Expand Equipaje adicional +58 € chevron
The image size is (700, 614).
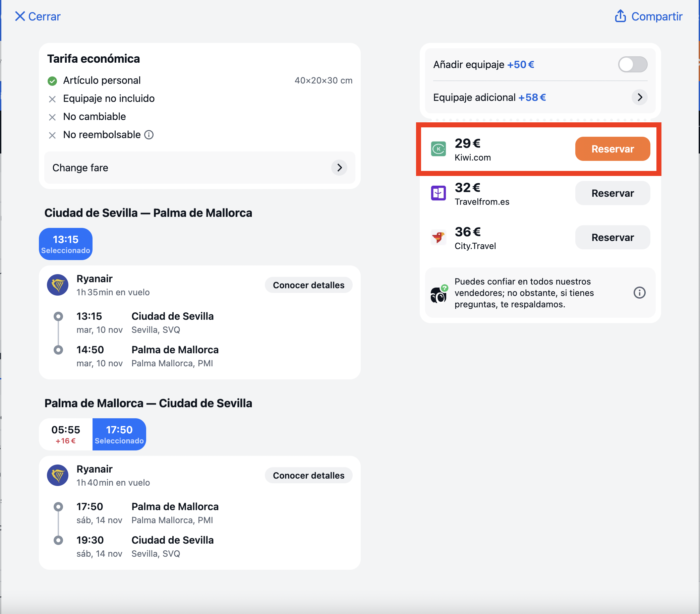click(639, 97)
